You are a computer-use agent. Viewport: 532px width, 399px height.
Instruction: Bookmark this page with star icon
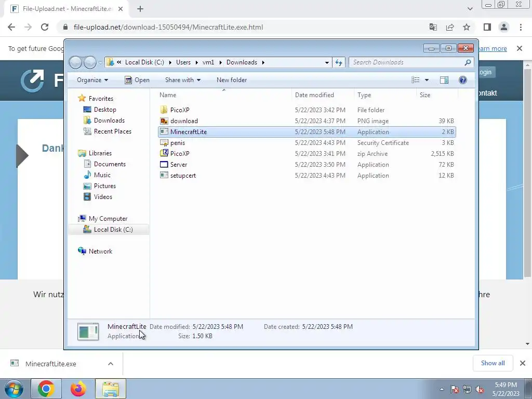pos(467,27)
